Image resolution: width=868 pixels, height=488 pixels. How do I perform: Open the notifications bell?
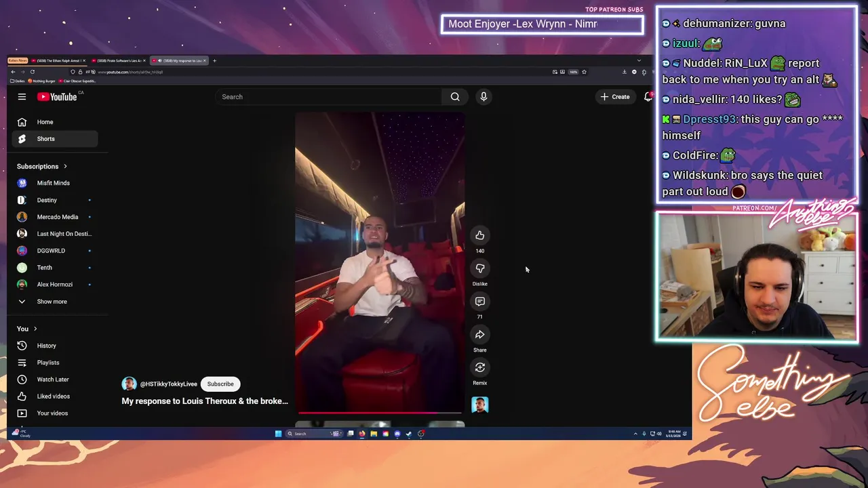pos(648,97)
